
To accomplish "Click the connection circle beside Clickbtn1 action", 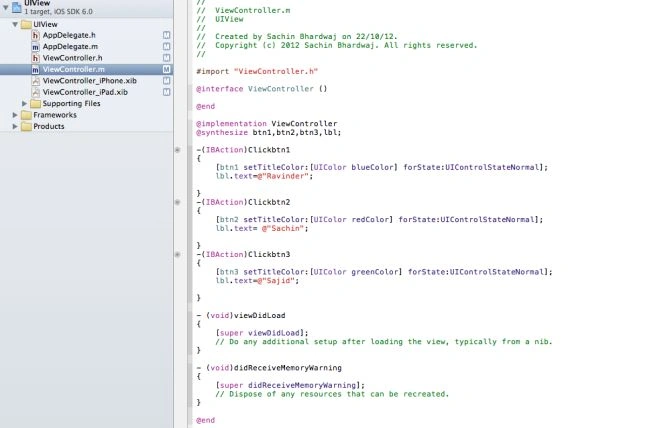I will 177,150.
